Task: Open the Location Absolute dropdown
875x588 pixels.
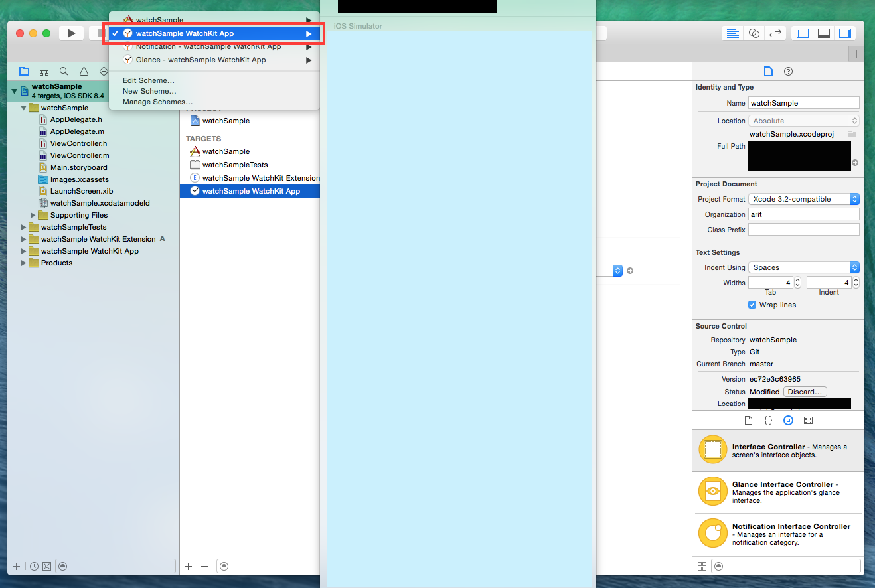Action: coord(804,121)
